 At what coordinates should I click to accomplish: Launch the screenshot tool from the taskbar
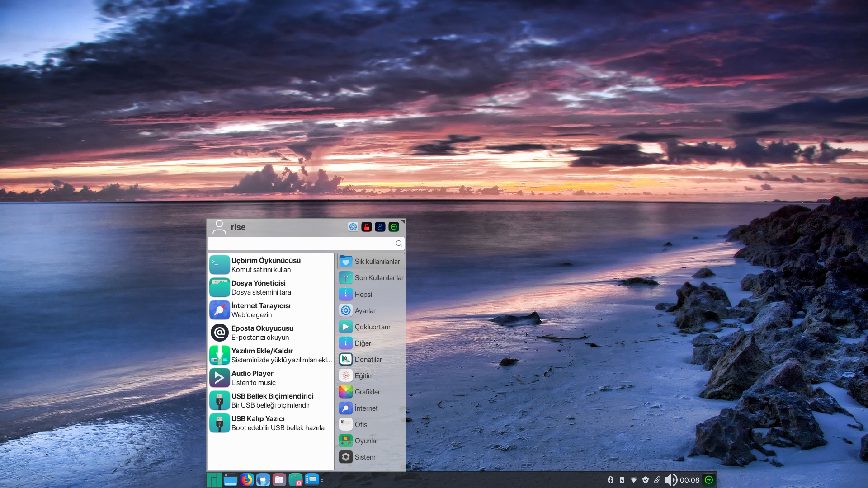coord(296,480)
